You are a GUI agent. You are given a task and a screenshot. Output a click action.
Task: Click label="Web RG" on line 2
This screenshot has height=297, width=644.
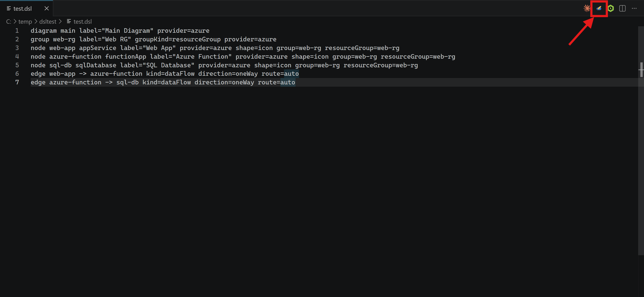coord(105,40)
